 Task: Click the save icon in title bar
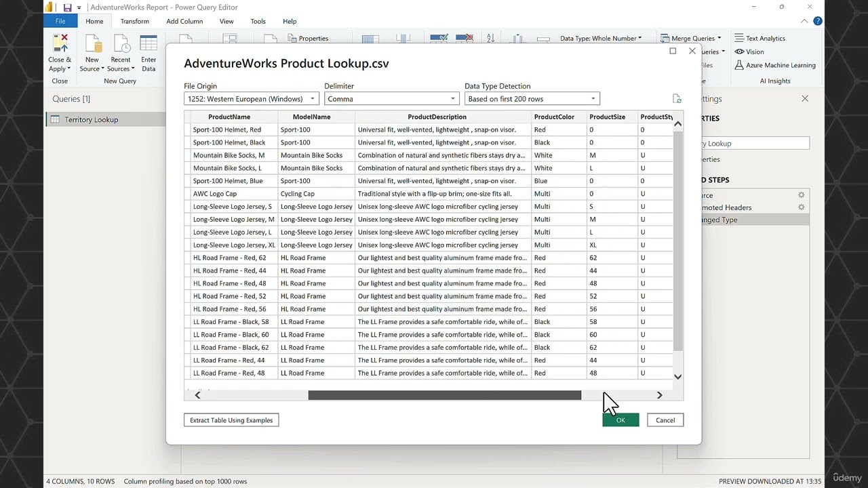pos(68,7)
